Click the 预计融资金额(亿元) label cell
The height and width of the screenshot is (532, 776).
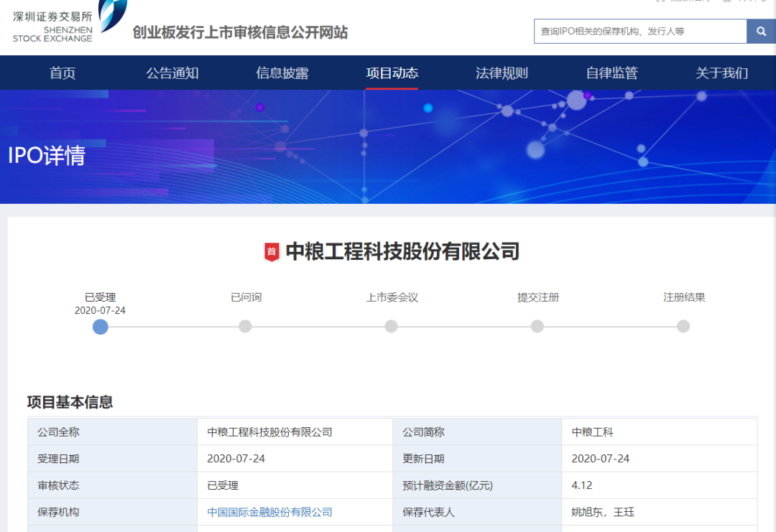[x=477, y=485]
